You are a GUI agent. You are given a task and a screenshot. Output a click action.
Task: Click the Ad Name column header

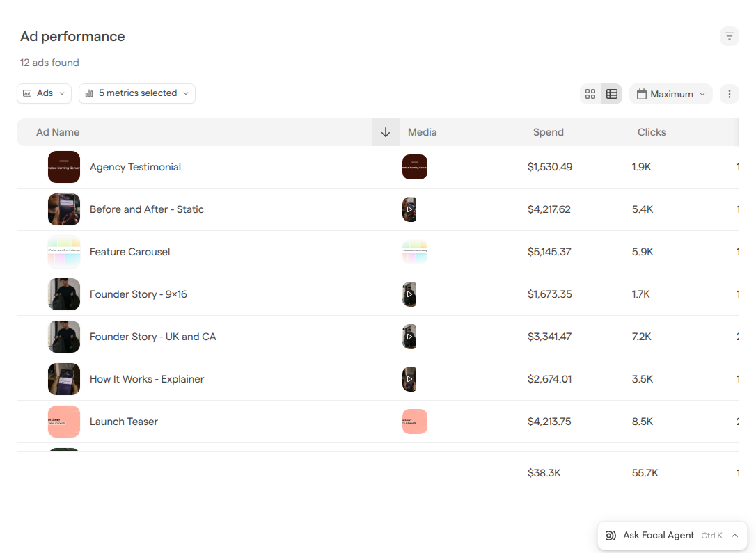(x=58, y=132)
